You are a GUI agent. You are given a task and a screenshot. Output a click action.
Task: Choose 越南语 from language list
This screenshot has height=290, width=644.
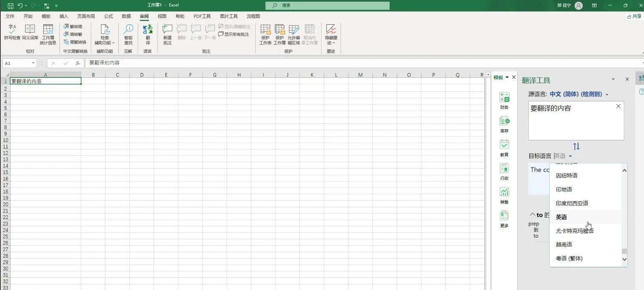[x=585, y=245]
